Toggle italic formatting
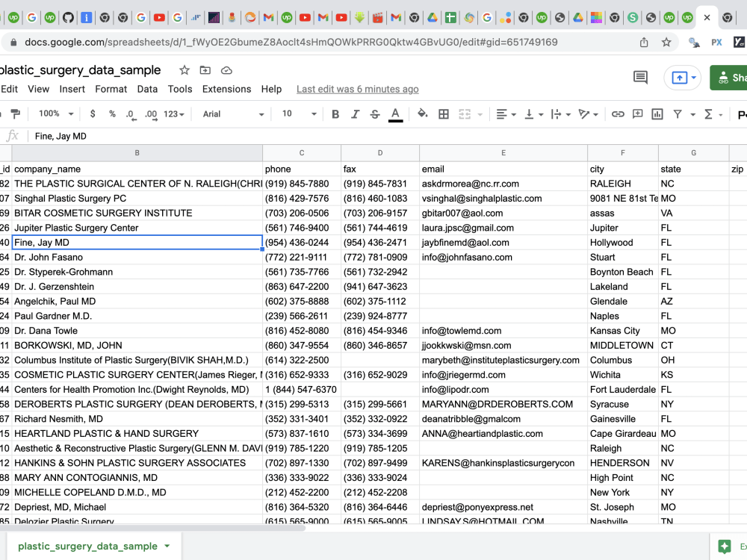 tap(355, 113)
